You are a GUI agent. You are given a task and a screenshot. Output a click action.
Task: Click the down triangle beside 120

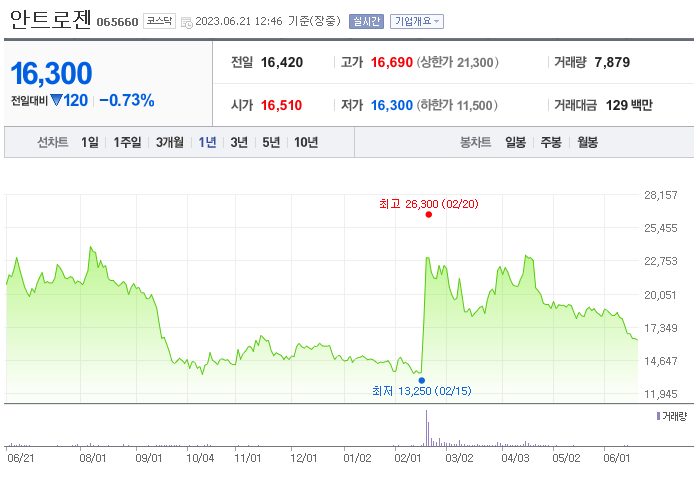point(56,100)
